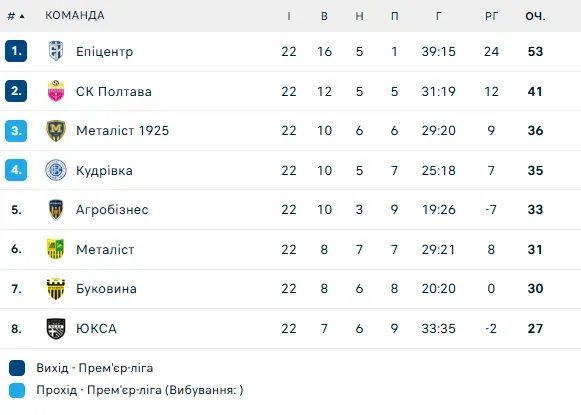Click the light blue position 4 badge
581x415 pixels.
[16, 170]
